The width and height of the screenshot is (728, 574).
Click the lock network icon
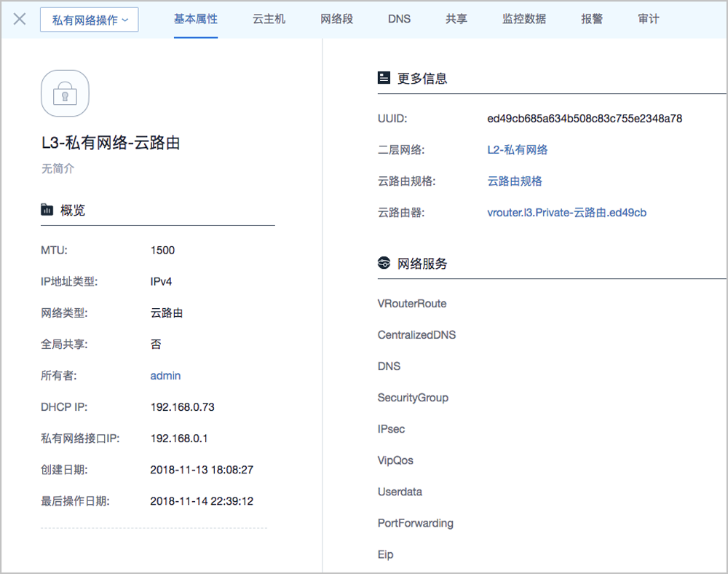65,93
